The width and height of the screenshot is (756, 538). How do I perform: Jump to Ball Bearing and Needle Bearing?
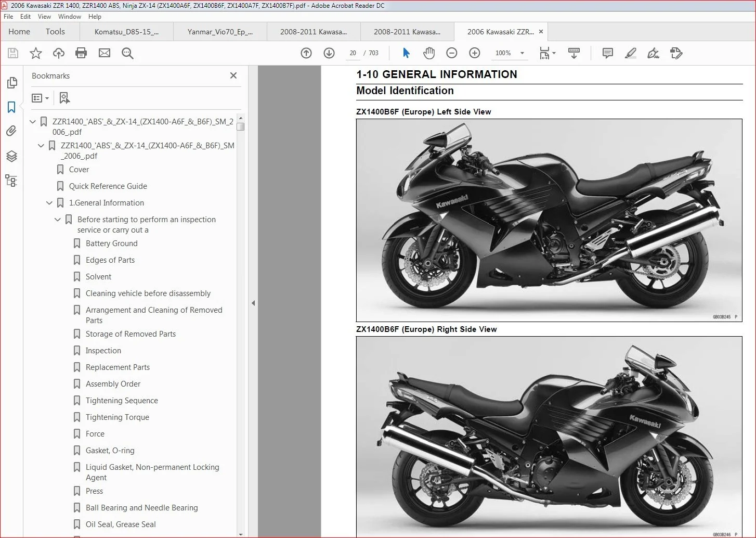tap(142, 508)
